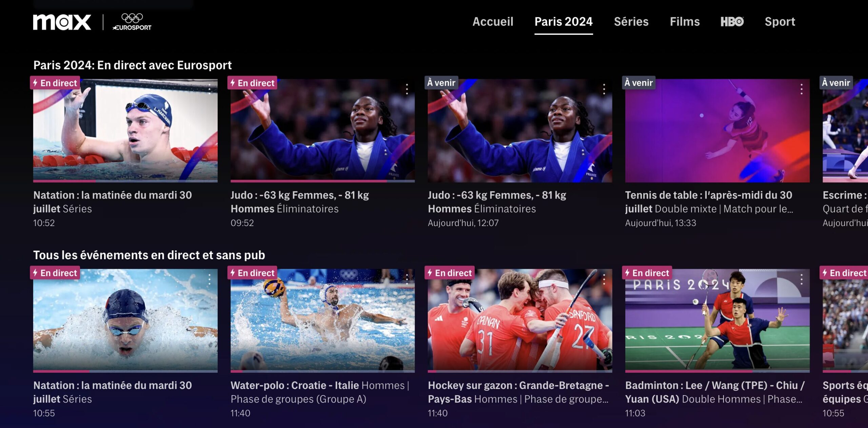The height and width of the screenshot is (428, 868).
Task: Open three-dot menu on Badminton card
Action: point(802,279)
